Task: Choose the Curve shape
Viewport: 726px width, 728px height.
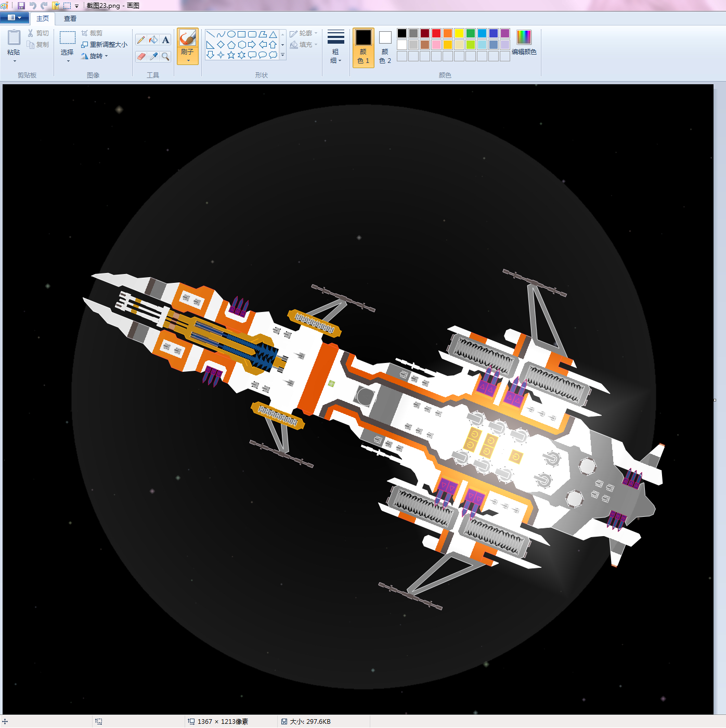Action: click(221, 34)
